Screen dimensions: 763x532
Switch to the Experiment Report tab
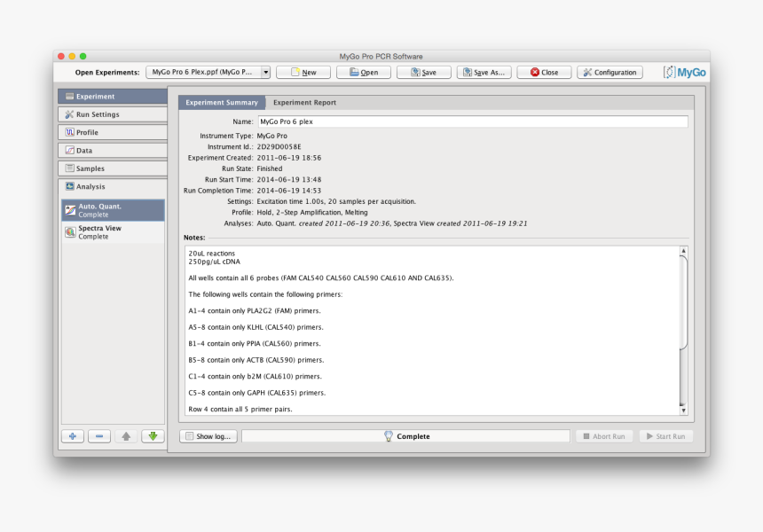(x=304, y=102)
